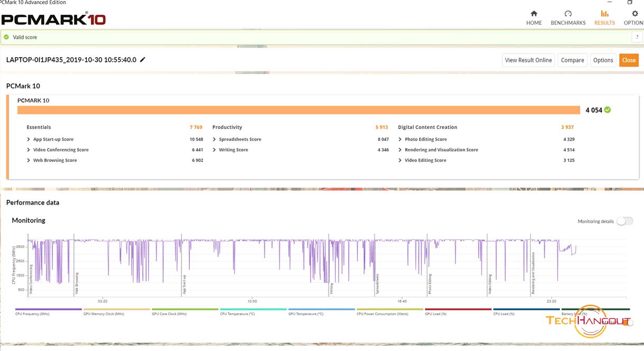The width and height of the screenshot is (644, 351).
Task: Click the Video Editing score value 3 125
Action: [x=569, y=161]
